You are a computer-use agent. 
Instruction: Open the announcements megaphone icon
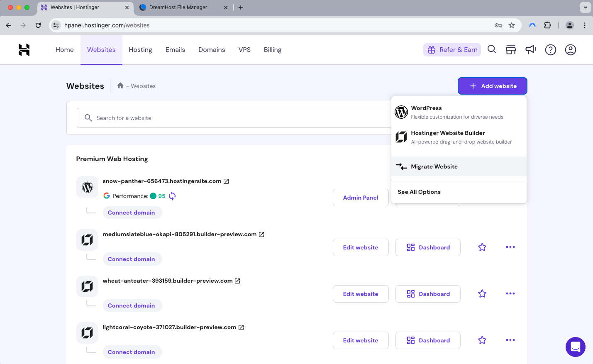tap(531, 50)
